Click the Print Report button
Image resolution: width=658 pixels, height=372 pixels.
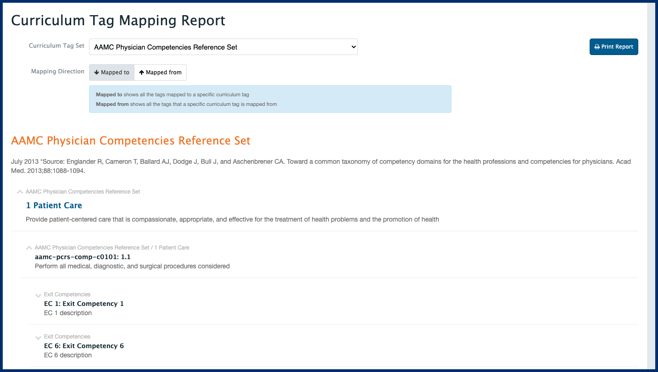pos(614,47)
